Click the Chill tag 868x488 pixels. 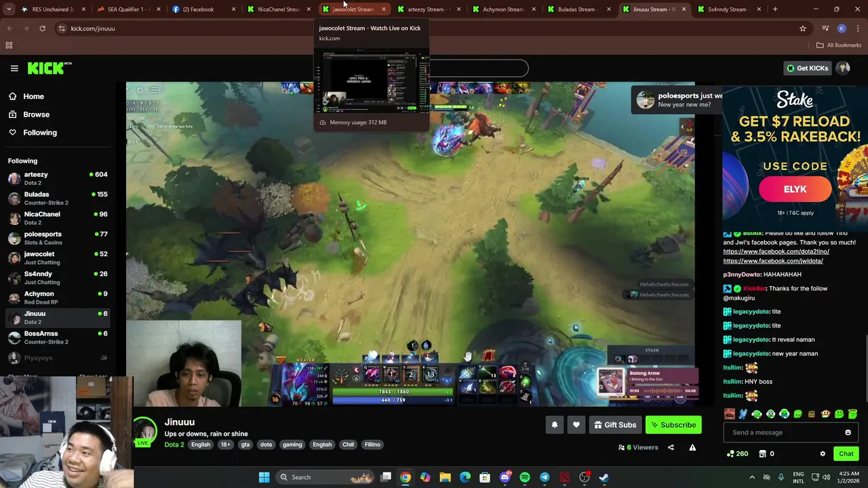(348, 445)
